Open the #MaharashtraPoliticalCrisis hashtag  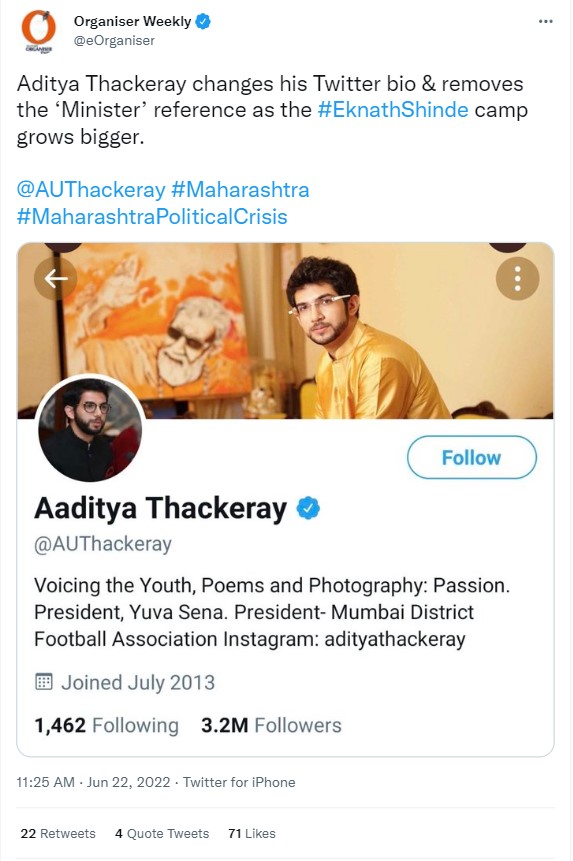pyautogui.click(x=152, y=216)
